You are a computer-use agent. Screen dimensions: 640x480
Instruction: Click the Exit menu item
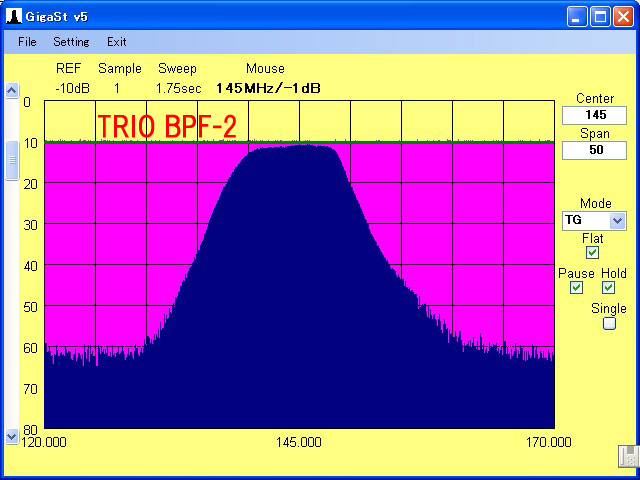coord(117,42)
